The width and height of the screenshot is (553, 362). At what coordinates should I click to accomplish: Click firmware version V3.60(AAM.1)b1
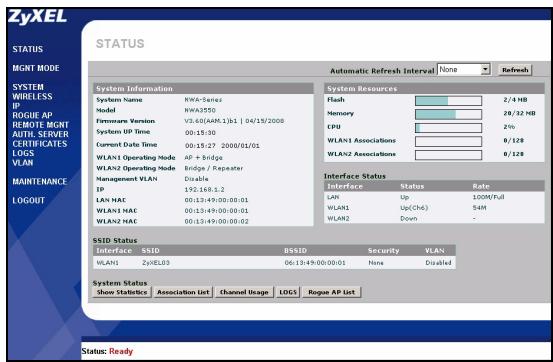pyautogui.click(x=211, y=121)
